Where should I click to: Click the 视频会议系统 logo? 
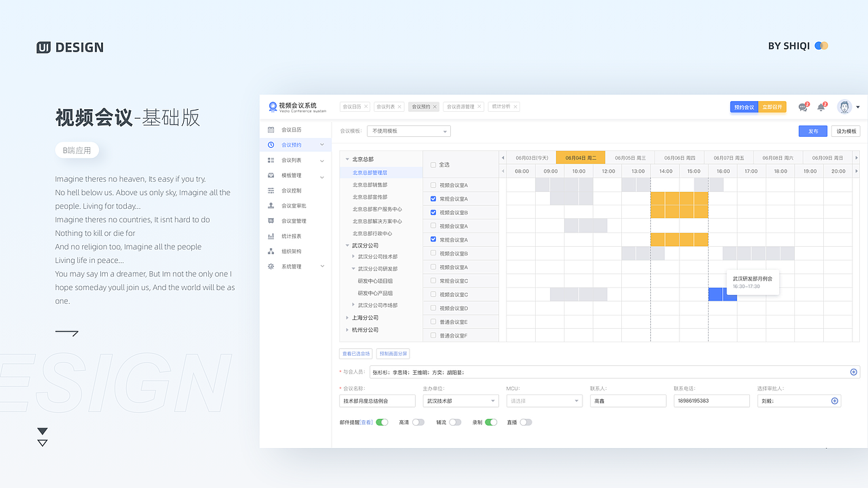point(297,106)
